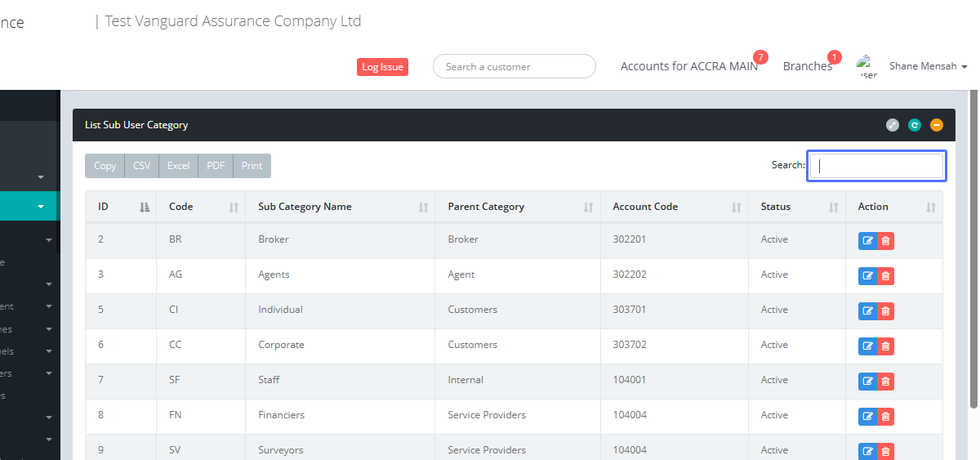Open the user profile avatar
The image size is (980, 460).
click(x=866, y=66)
